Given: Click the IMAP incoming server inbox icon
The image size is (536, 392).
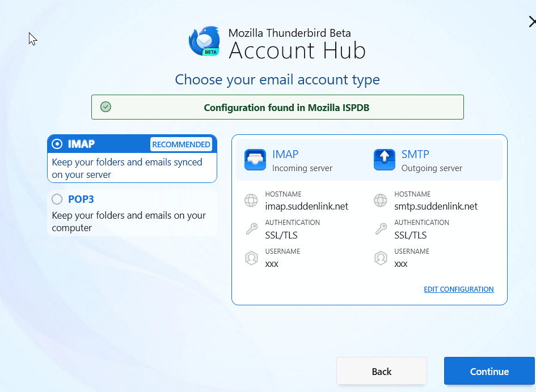Looking at the screenshot, I should (x=255, y=160).
